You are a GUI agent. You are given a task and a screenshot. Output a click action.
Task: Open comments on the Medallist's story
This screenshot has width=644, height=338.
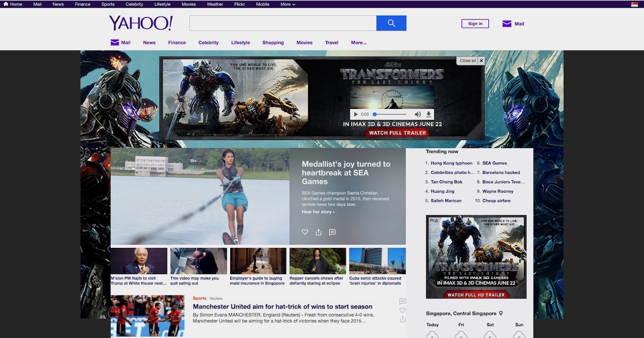click(332, 232)
